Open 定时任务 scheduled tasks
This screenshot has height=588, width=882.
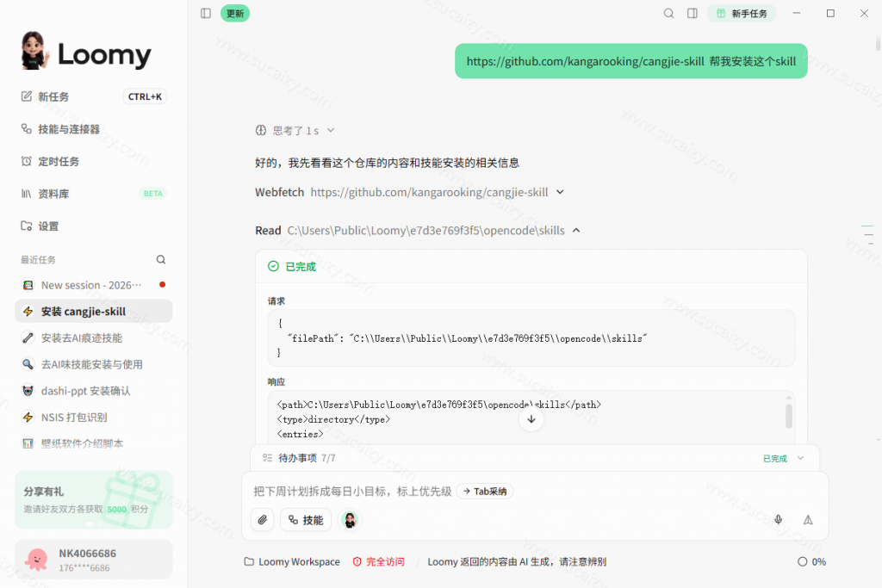coord(93,161)
